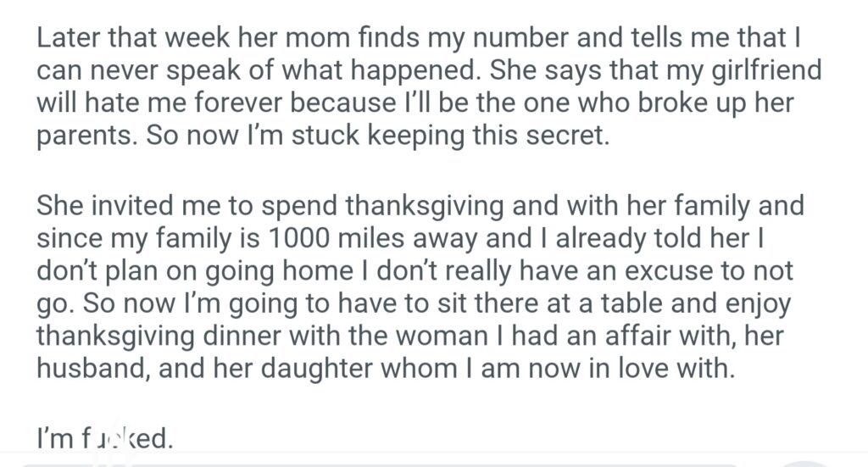Click the word "husband"
868x467 pixels.
tap(90, 367)
